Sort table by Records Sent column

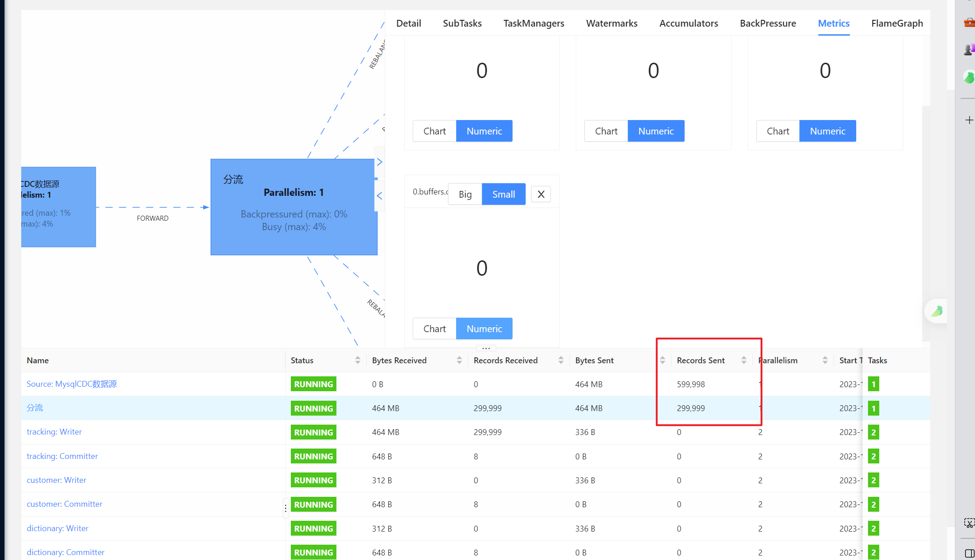[x=700, y=360]
